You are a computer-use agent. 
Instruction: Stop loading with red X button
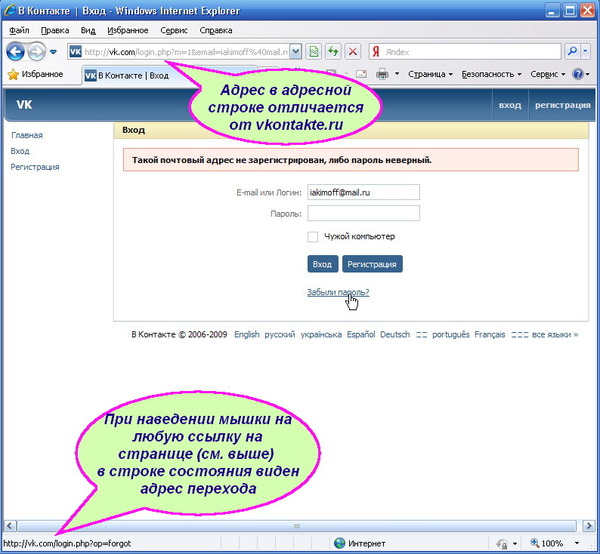[353, 52]
